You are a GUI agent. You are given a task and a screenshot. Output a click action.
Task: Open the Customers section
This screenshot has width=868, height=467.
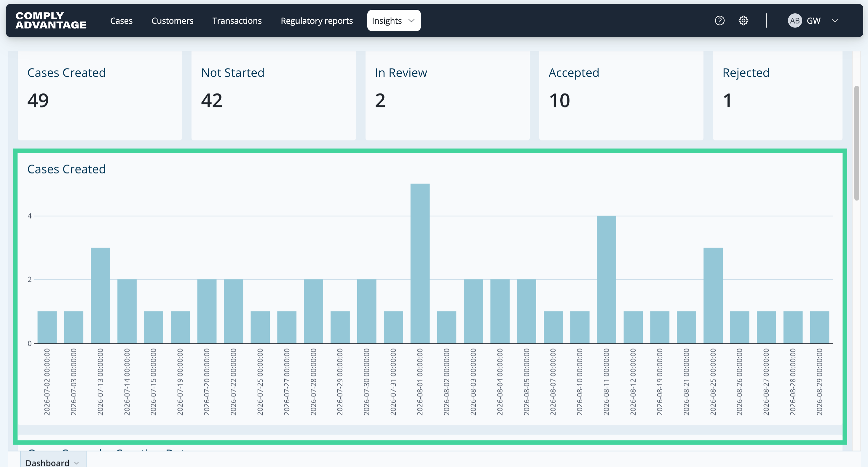[172, 20]
